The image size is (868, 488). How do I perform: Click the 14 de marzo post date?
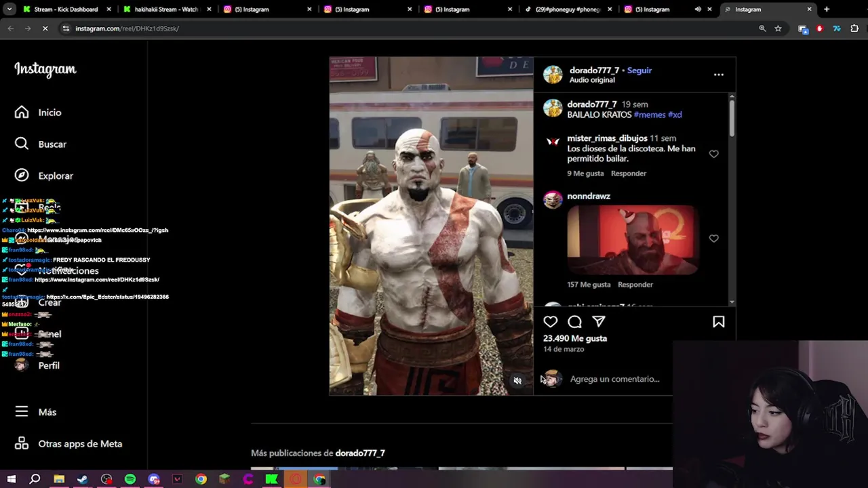pos(564,349)
